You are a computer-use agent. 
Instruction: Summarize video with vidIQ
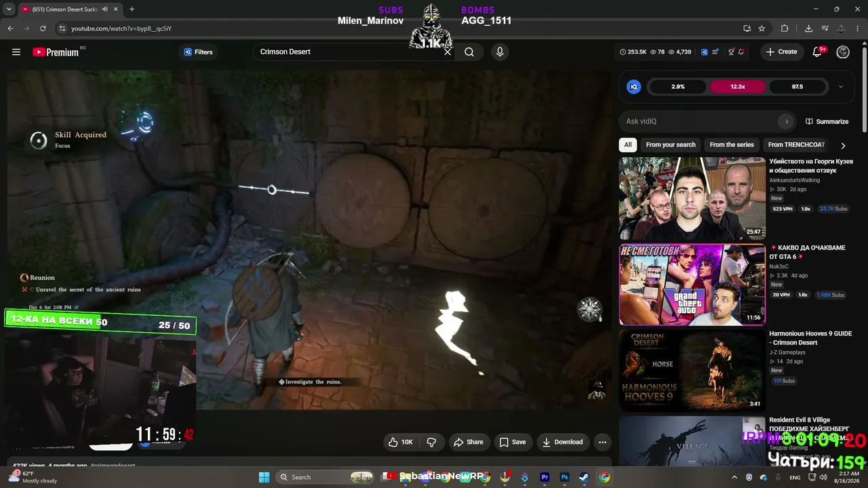pyautogui.click(x=827, y=121)
